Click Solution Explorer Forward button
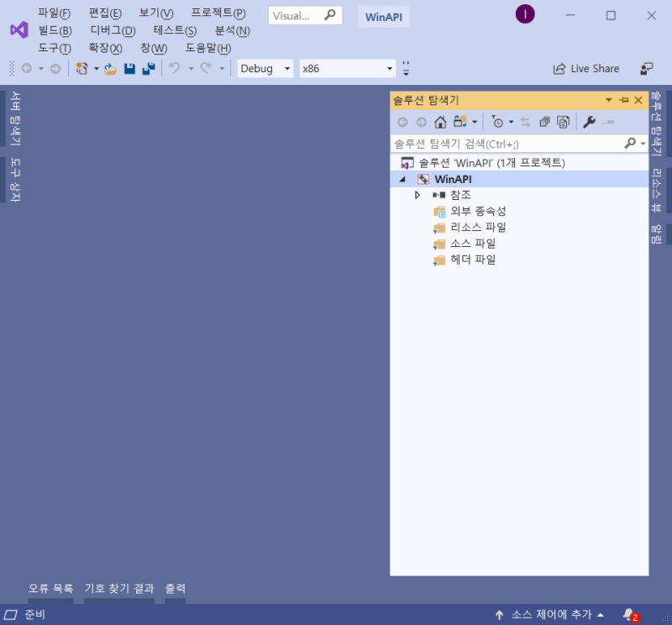Image resolution: width=672 pixels, height=625 pixels. (x=422, y=122)
